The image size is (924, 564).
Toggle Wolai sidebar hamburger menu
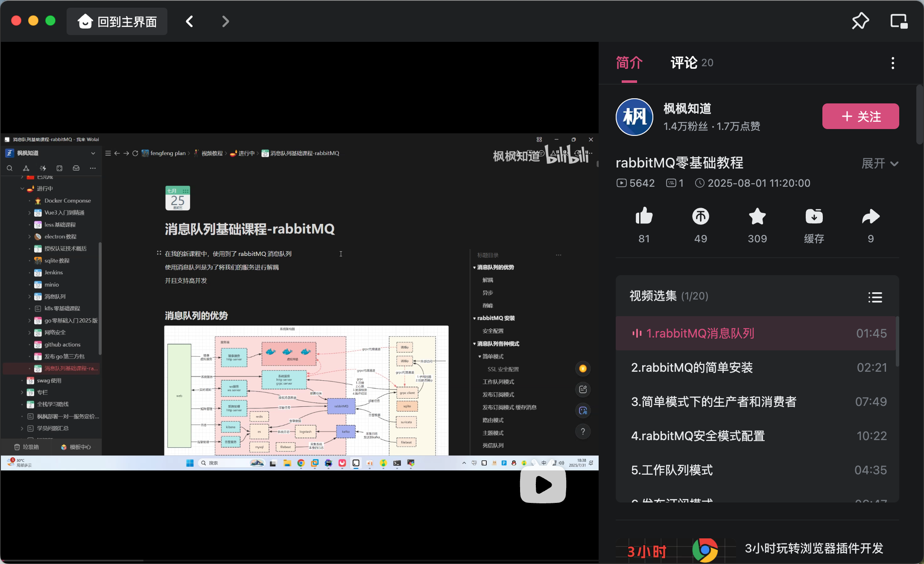pyautogui.click(x=108, y=153)
